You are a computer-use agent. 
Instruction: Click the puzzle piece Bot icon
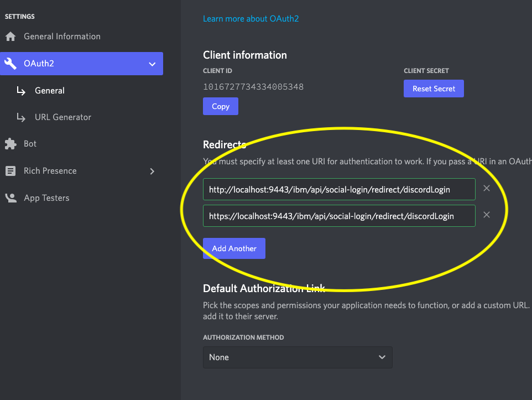11,144
